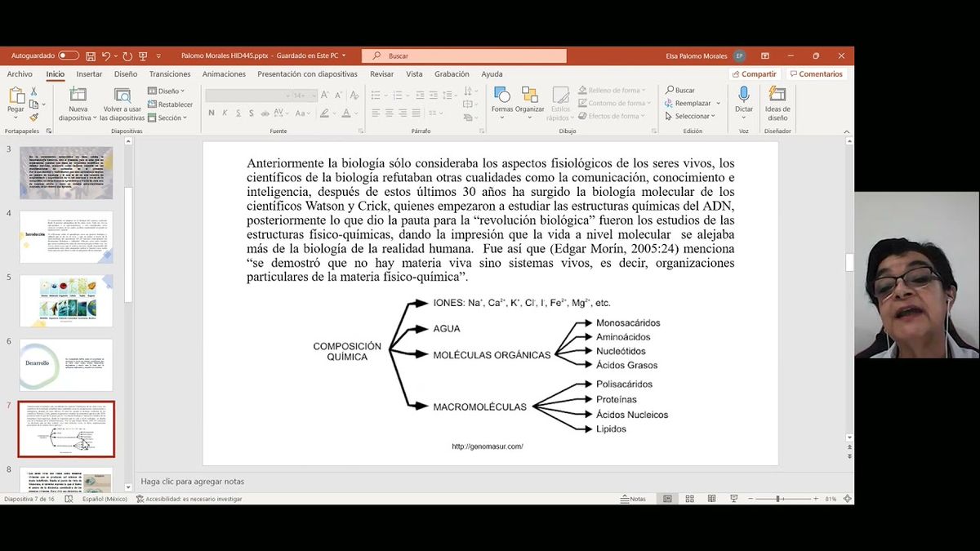Image resolution: width=980 pixels, height=551 pixels.
Task: Apply numbered list formatting
Action: 398,96
